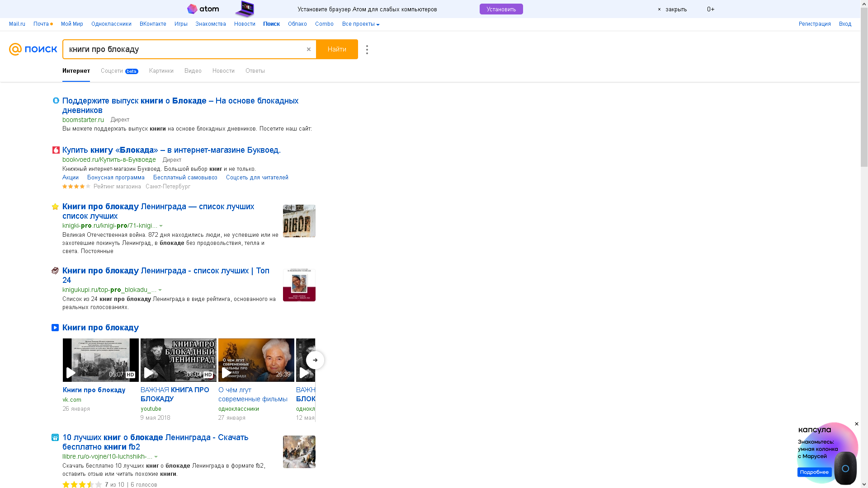Click Подробнее on Капсула ad
The height and width of the screenshot is (488, 868).
(814, 472)
